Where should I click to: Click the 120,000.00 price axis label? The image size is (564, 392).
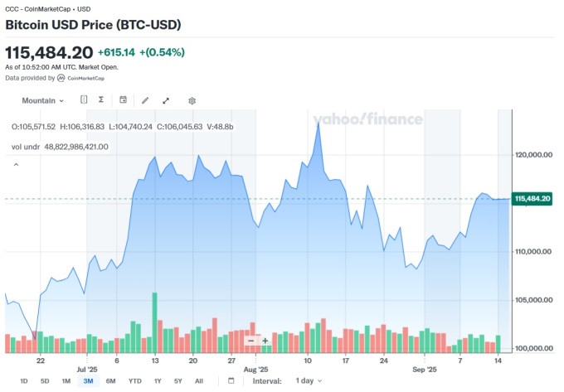coord(534,155)
